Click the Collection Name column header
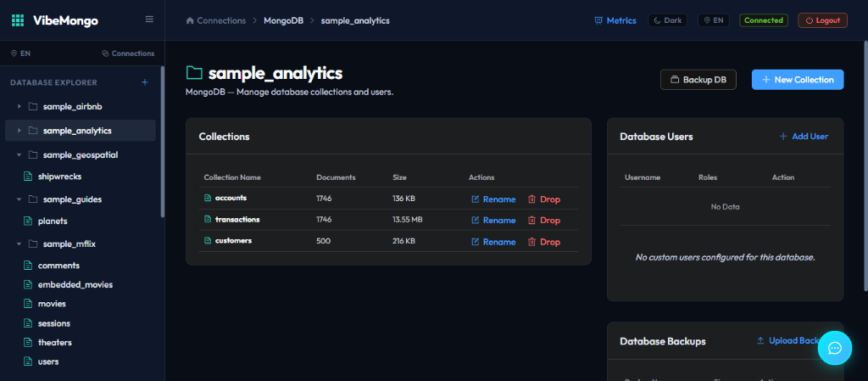868x381 pixels. [x=232, y=177]
